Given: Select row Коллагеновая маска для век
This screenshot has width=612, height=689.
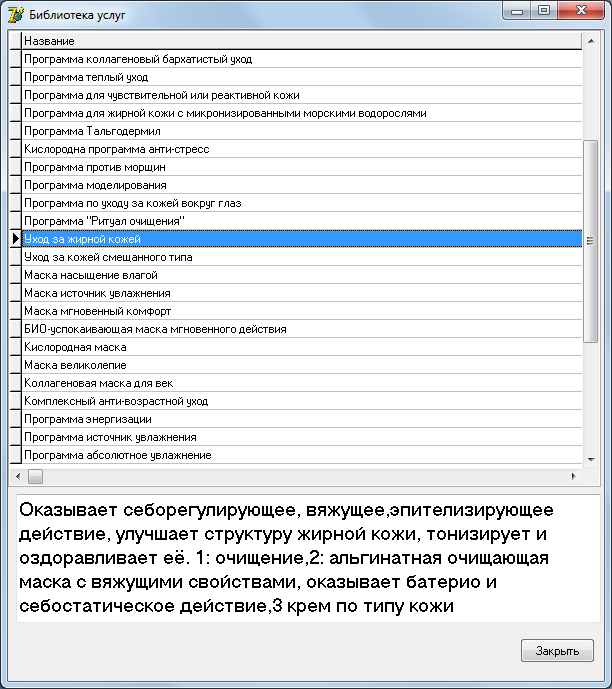Looking at the screenshot, I should click(302, 383).
